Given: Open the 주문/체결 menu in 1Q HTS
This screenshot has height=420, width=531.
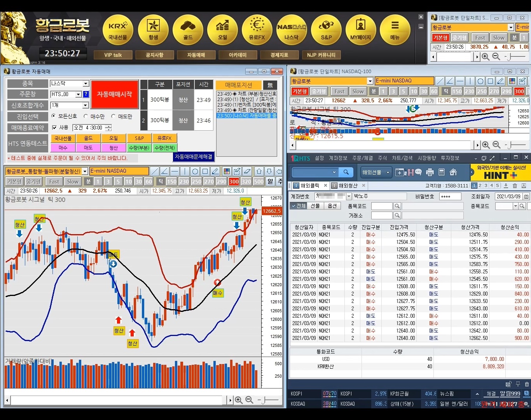Looking at the screenshot, I should click(363, 158).
